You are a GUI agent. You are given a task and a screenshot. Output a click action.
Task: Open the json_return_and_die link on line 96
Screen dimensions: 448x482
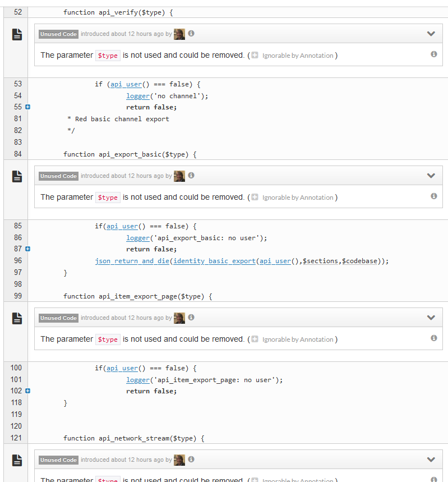(x=132, y=261)
